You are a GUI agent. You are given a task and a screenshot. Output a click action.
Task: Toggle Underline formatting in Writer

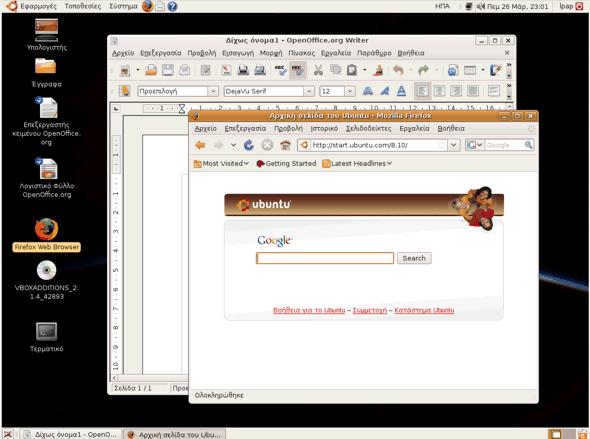(x=401, y=91)
